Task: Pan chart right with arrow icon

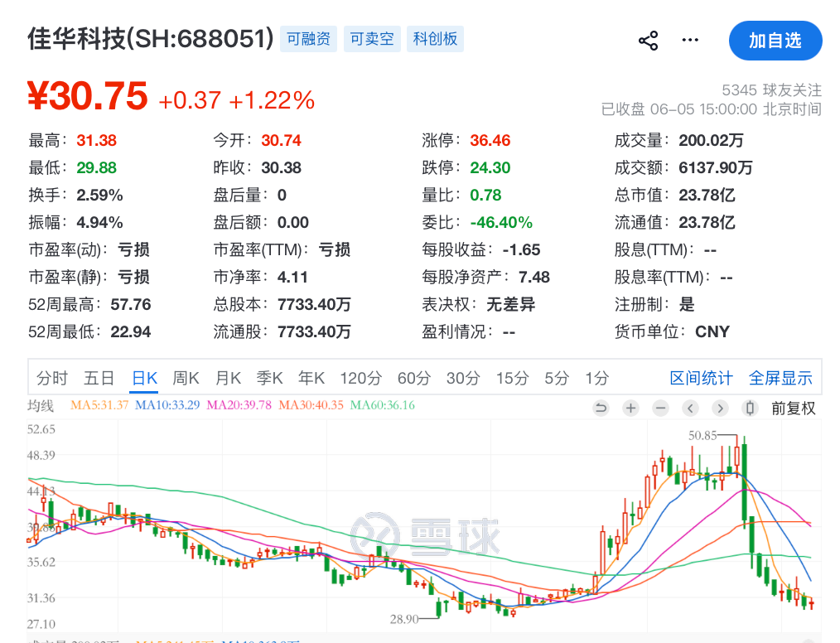Action: pyautogui.click(x=720, y=409)
